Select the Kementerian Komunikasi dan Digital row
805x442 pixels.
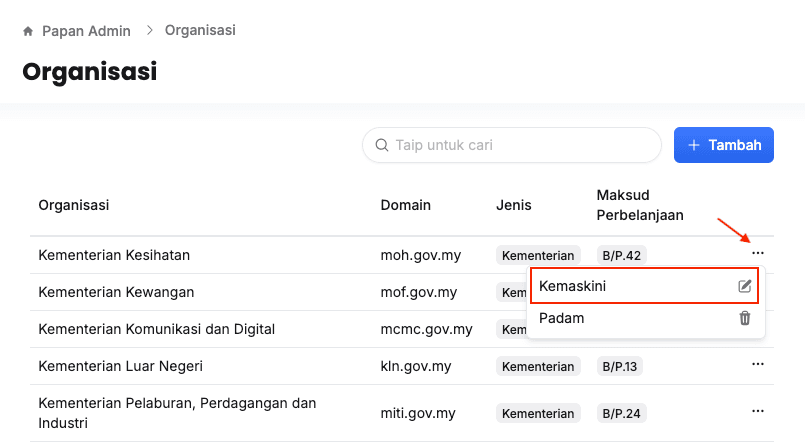pyautogui.click(x=156, y=329)
